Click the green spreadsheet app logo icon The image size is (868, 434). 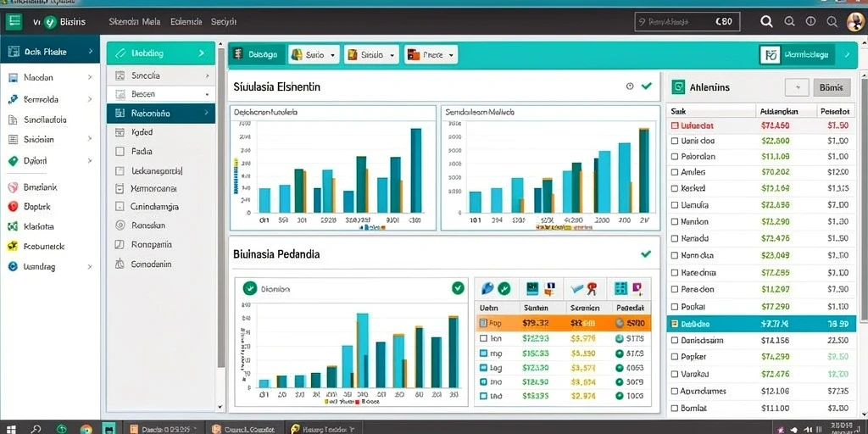14,21
